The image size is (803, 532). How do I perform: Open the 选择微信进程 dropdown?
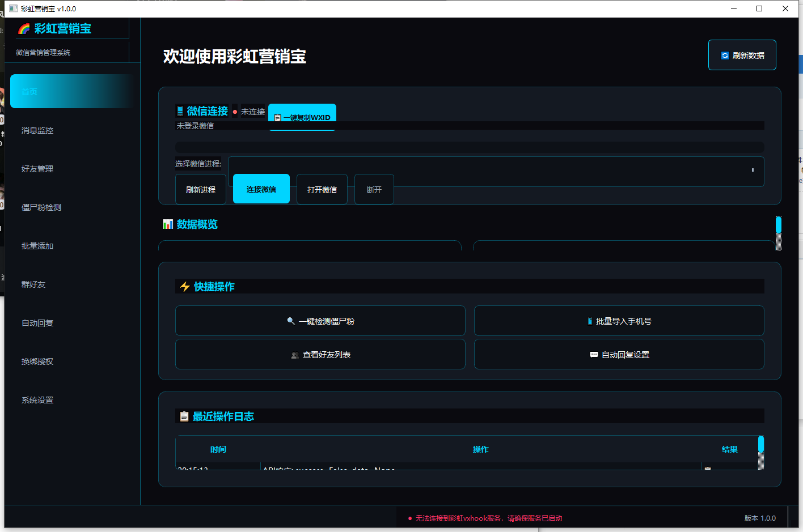tap(496, 171)
